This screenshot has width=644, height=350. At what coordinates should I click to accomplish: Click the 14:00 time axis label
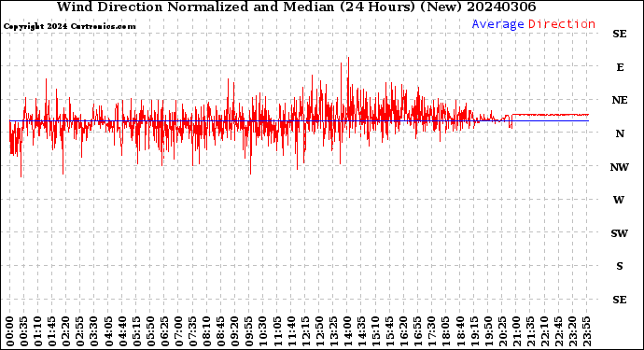coord(347,331)
